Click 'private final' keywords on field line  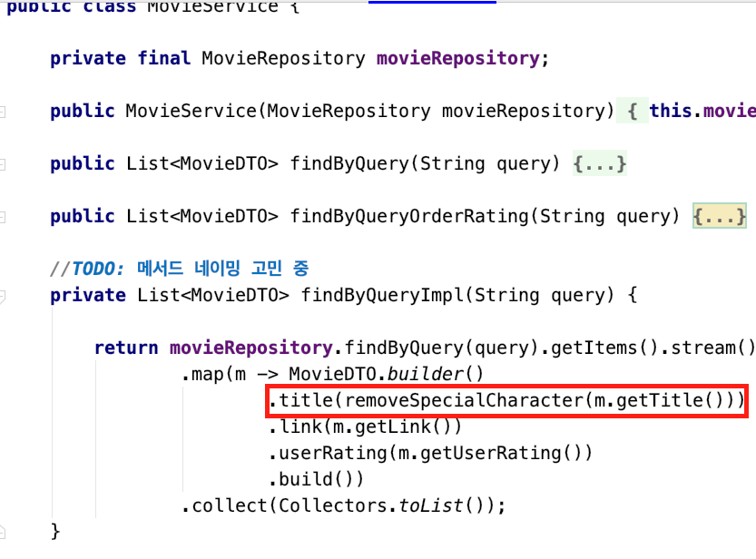click(x=121, y=58)
